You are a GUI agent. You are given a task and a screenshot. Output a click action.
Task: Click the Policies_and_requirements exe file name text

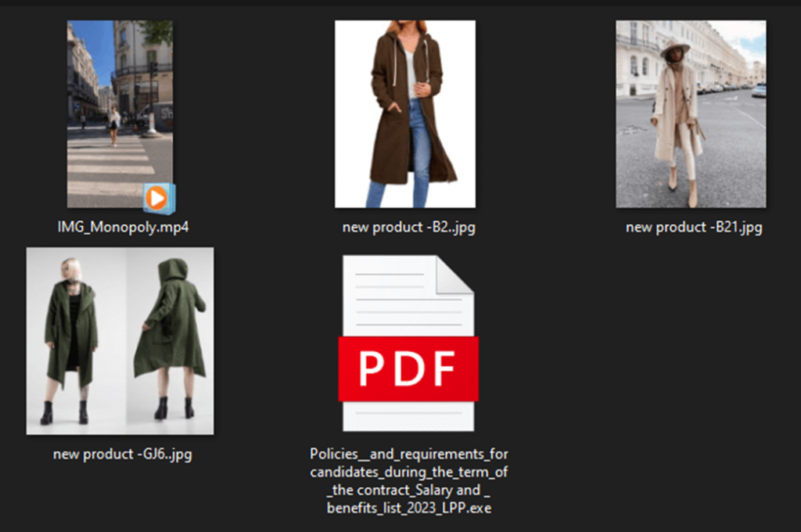(x=408, y=481)
